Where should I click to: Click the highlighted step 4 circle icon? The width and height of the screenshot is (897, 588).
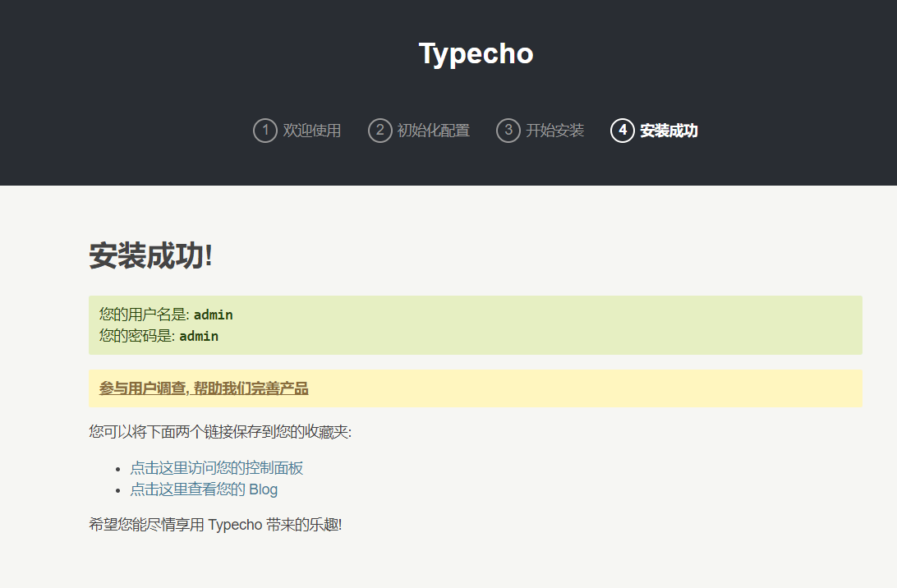point(622,131)
